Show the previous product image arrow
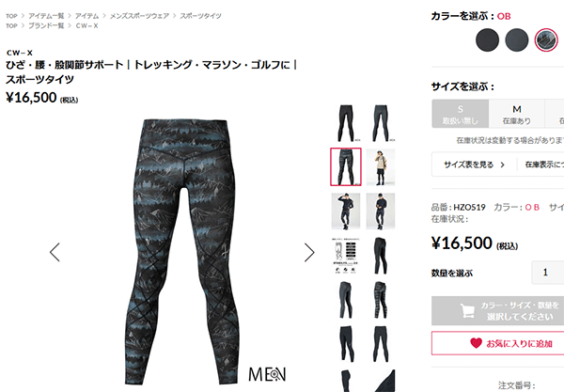The height and width of the screenshot is (392, 564). 55,252
